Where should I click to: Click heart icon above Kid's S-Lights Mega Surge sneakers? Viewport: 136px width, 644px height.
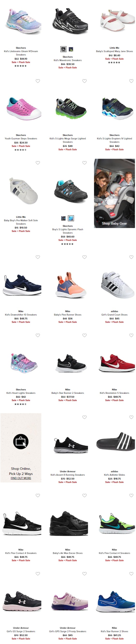(84, 81)
